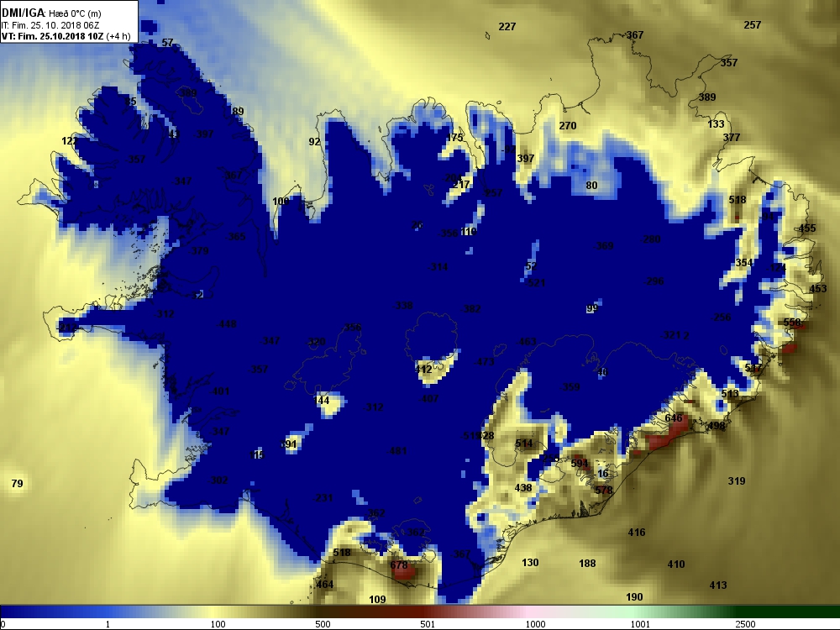
Task: Click the 'DMI/IGA: Hæð 0°C (m)' title text
Action: coord(51,13)
